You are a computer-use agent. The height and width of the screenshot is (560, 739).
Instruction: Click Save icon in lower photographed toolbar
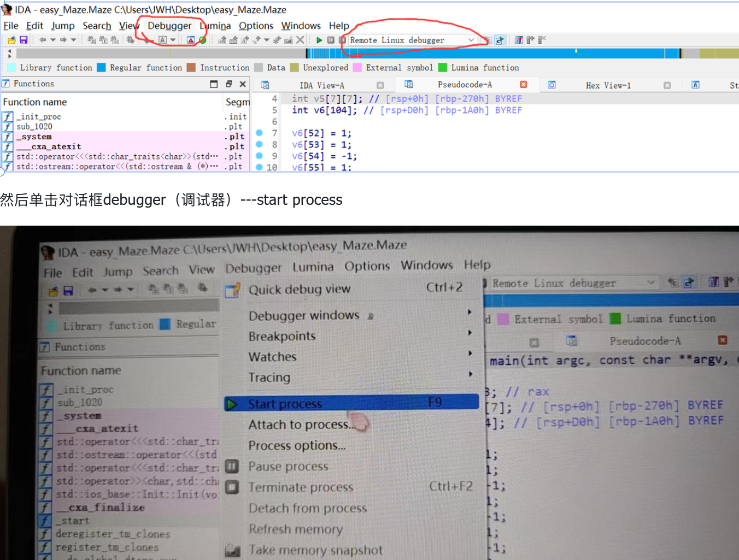pos(68,291)
